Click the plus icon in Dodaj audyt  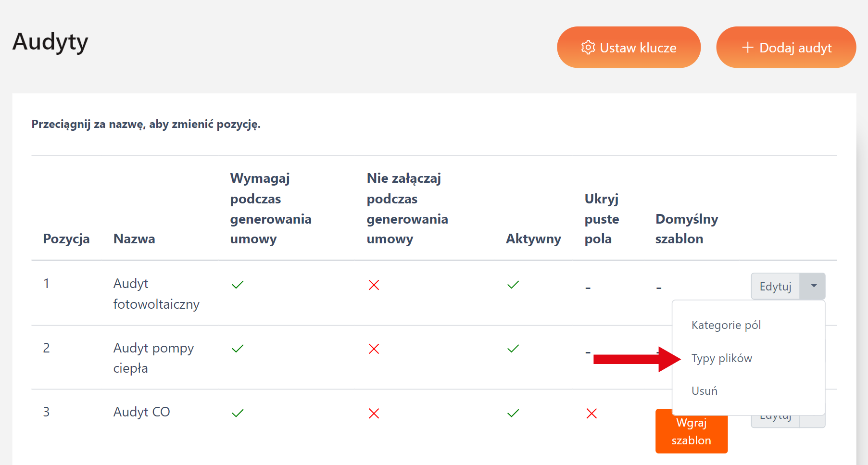pos(747,48)
